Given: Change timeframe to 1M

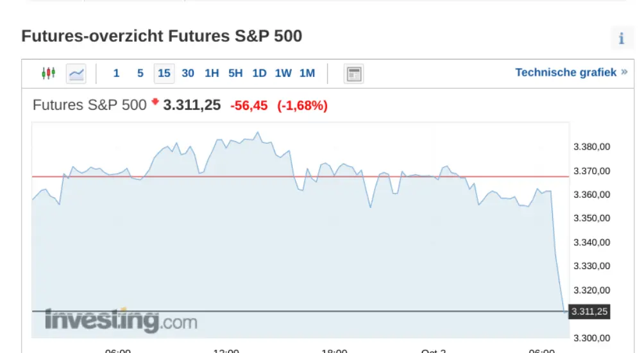Looking at the screenshot, I should tap(307, 74).
